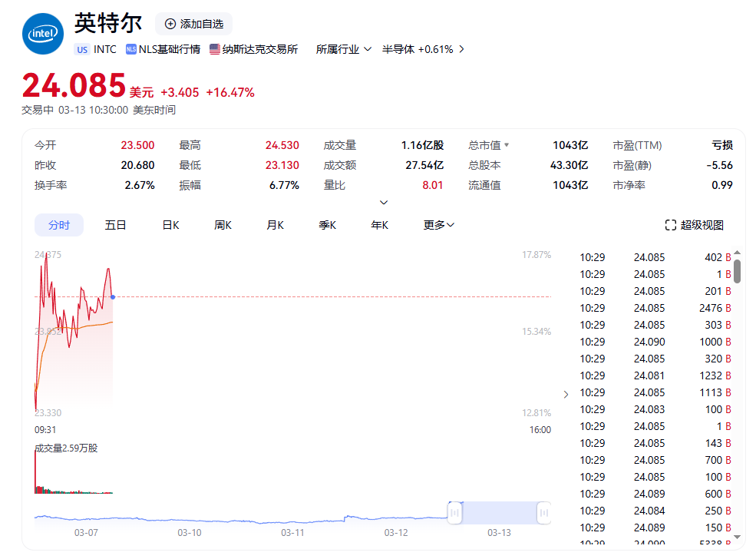Click the INTC ticker symbol
The image size is (756, 559).
pos(104,49)
